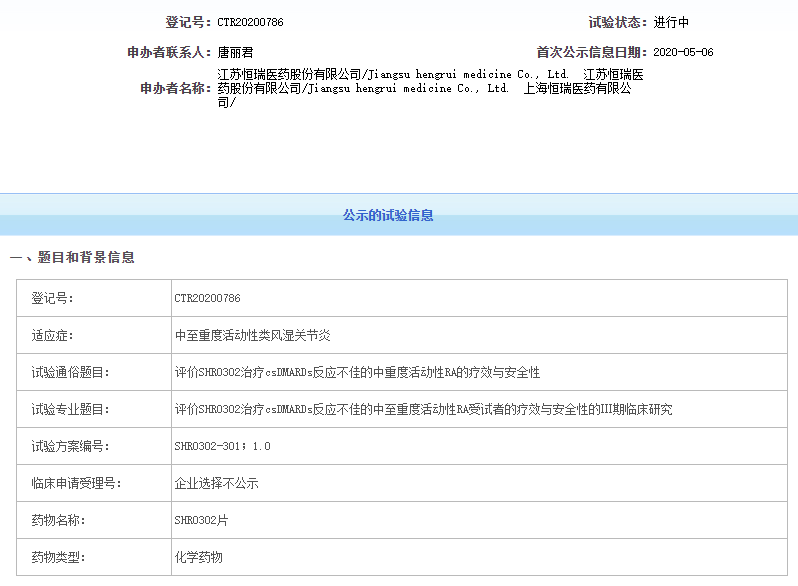798x586 pixels.
Task: Select drug type value 化学药物
Action: 198,557
